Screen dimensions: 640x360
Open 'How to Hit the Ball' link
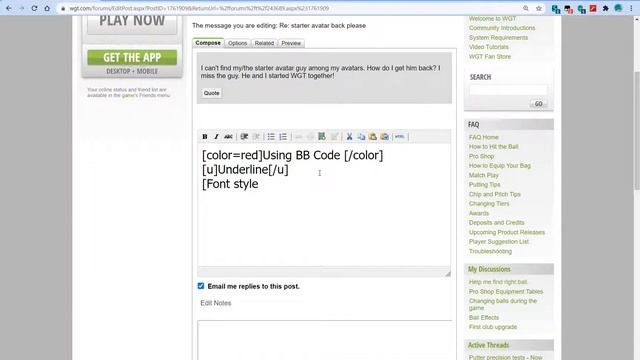click(x=493, y=147)
